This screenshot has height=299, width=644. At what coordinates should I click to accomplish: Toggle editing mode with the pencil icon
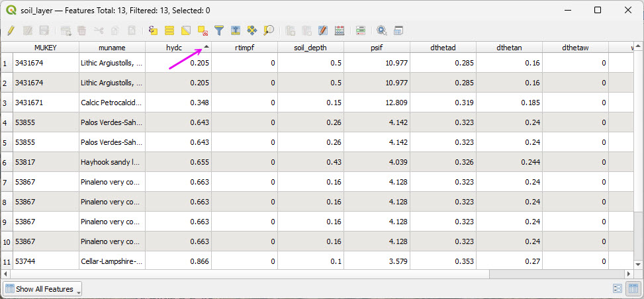tap(11, 30)
